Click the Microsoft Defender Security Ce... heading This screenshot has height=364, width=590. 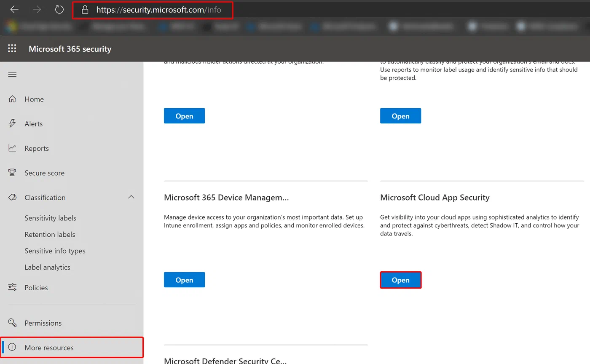click(225, 361)
